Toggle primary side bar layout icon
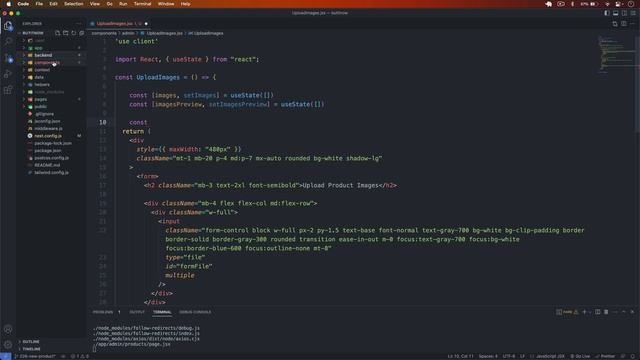This screenshot has height=360, width=640. click(x=607, y=13)
